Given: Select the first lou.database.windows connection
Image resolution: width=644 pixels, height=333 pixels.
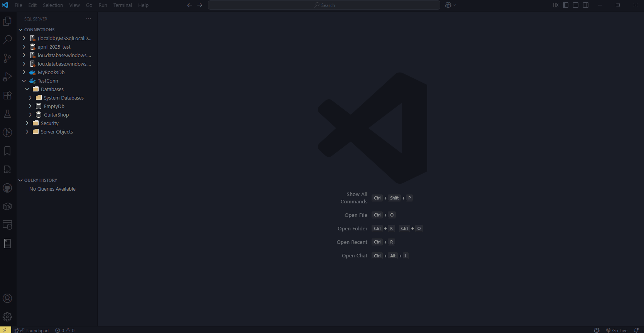Looking at the screenshot, I should point(64,55).
